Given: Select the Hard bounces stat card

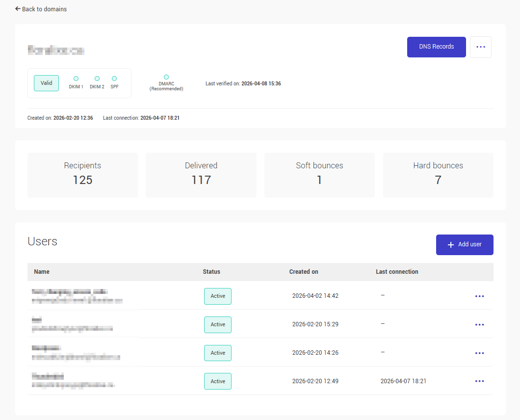Looking at the screenshot, I should point(438,175).
